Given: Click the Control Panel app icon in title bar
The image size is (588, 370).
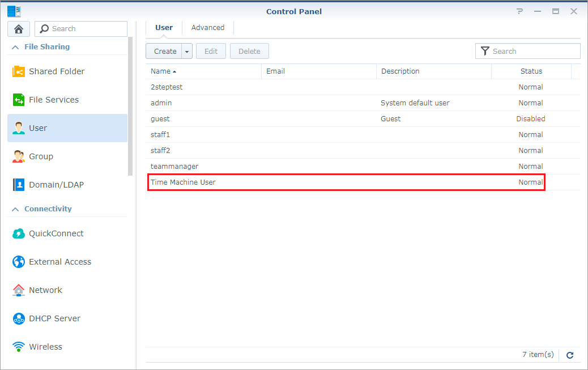Looking at the screenshot, I should pos(14,11).
